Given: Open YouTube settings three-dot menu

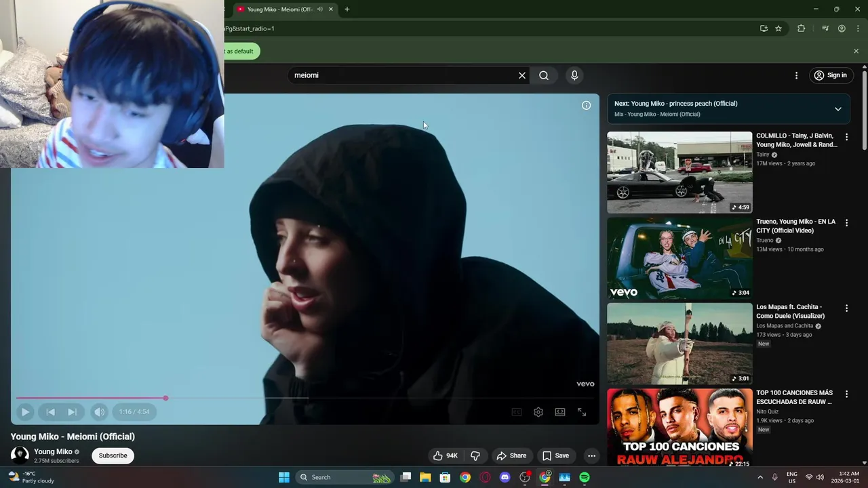Looking at the screenshot, I should [x=796, y=75].
